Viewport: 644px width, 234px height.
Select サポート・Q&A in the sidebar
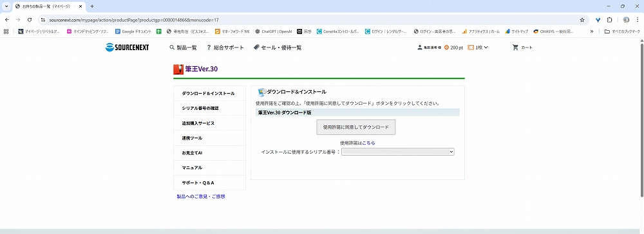[x=209, y=183]
